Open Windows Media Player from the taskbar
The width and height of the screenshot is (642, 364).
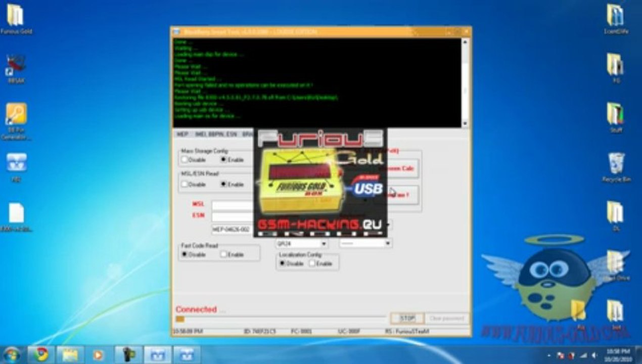[x=99, y=354]
